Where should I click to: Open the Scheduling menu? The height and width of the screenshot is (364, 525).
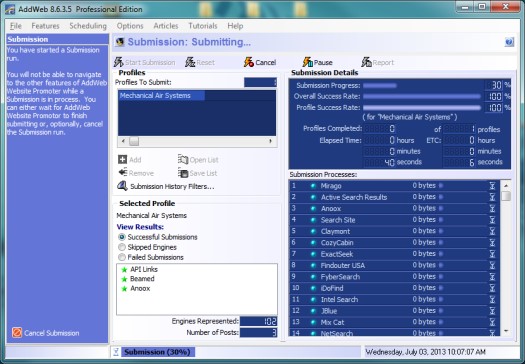88,26
